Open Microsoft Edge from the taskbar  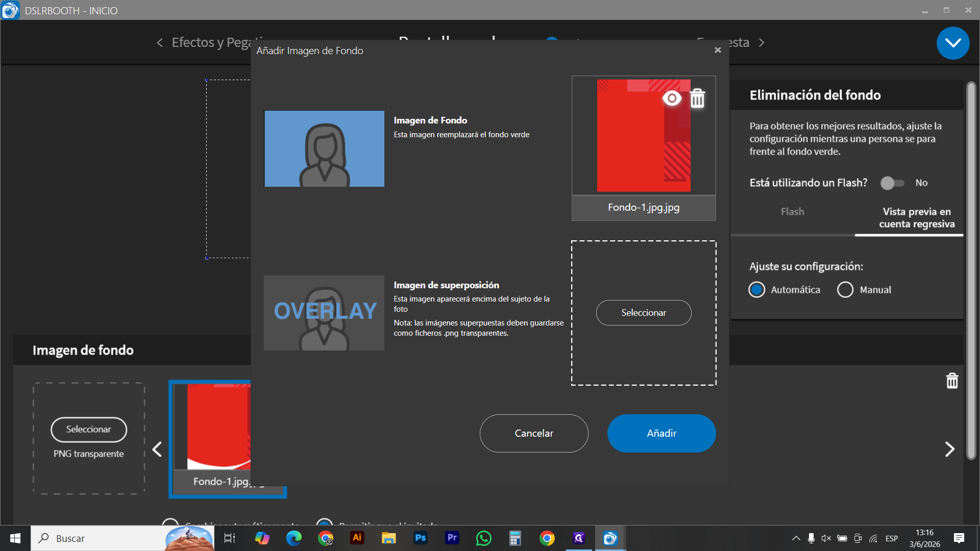(294, 538)
